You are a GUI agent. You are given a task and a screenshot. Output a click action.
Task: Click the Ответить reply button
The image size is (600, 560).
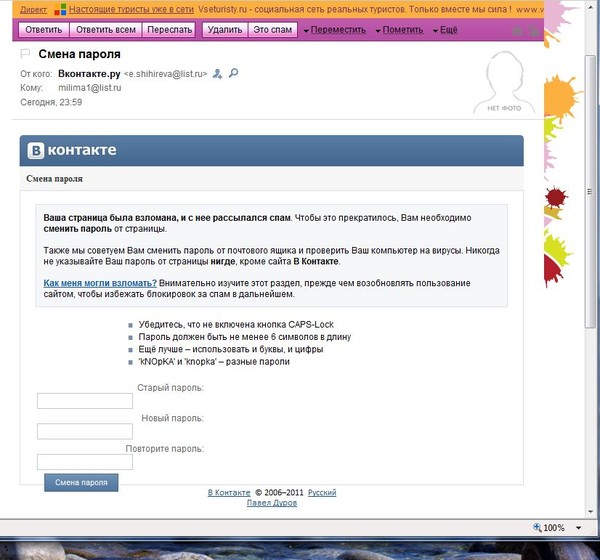[x=44, y=30]
